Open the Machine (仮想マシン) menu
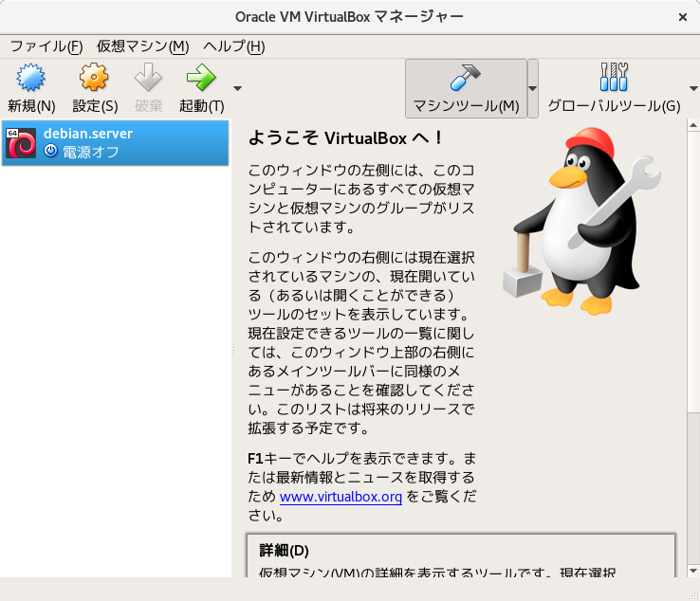 coord(143,46)
